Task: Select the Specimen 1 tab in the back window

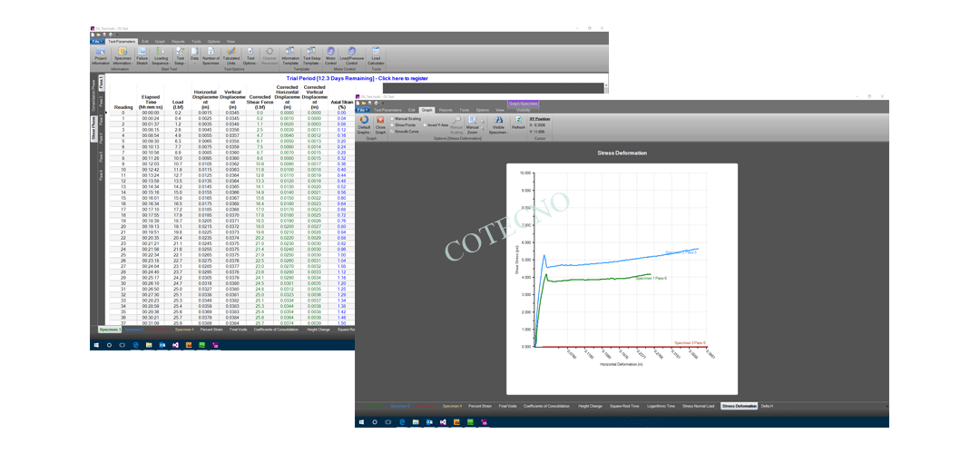Action: 110,329
